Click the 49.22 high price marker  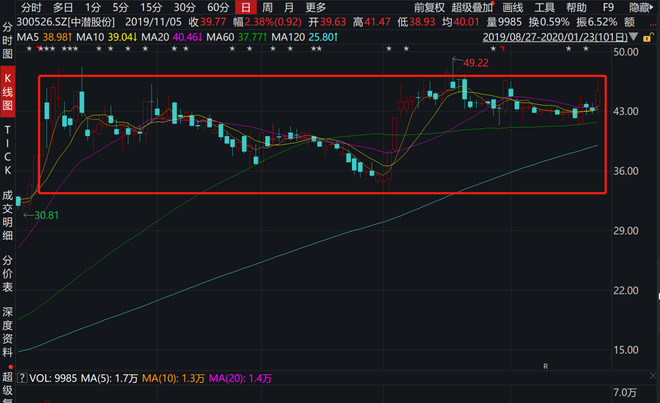point(476,63)
